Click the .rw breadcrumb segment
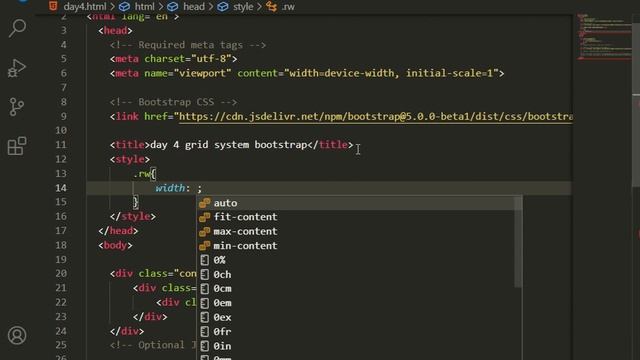 288,7
